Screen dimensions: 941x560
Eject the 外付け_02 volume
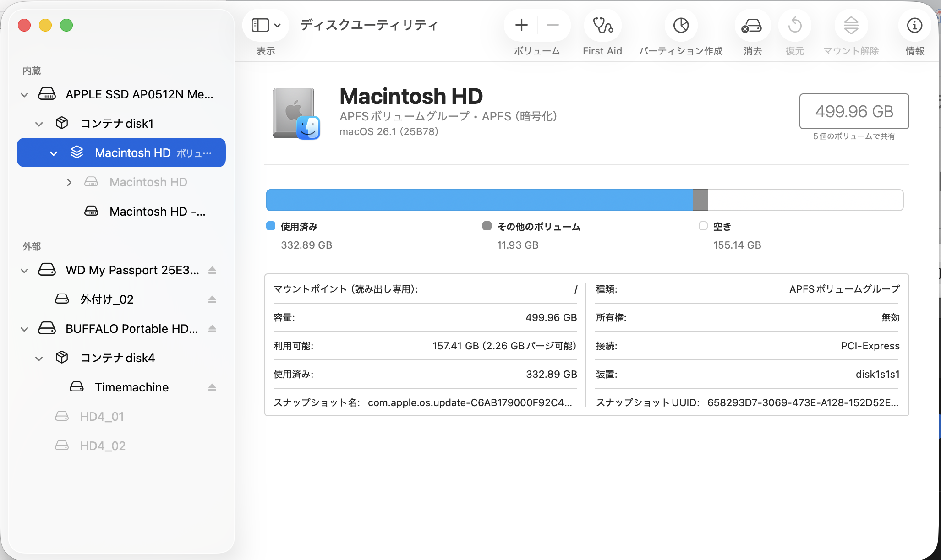click(x=212, y=299)
